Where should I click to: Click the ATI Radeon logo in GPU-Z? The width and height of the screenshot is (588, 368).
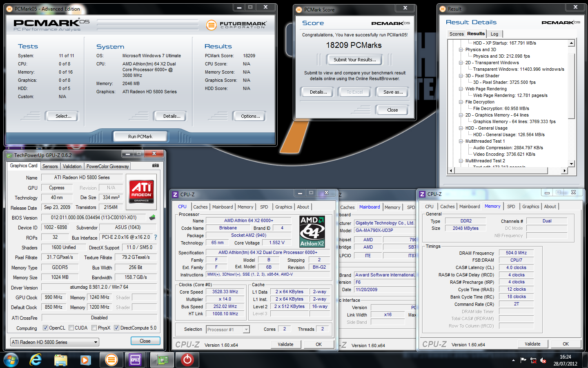click(x=141, y=192)
